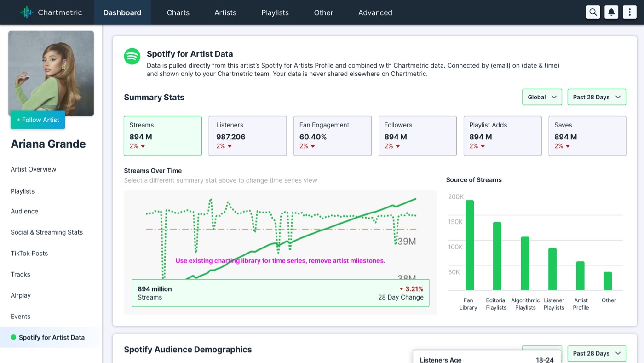Open TikTok Posts in sidebar
644x363 pixels.
point(29,253)
